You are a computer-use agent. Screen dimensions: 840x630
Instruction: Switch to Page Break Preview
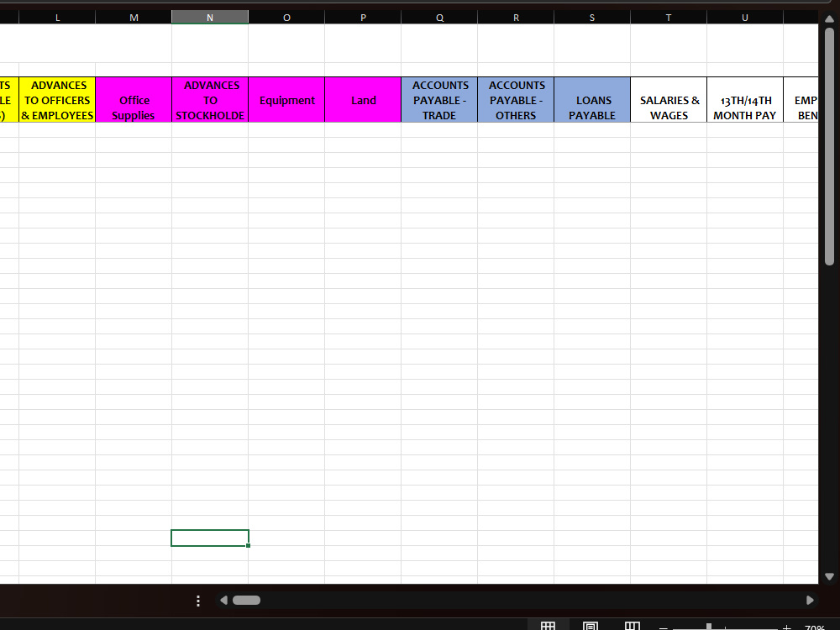(x=633, y=627)
